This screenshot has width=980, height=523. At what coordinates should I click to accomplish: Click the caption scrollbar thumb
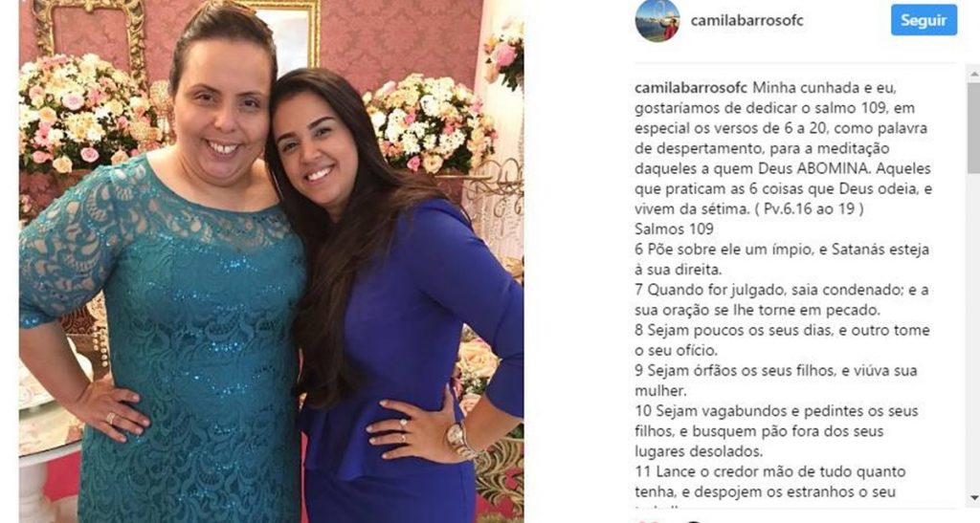[973, 127]
